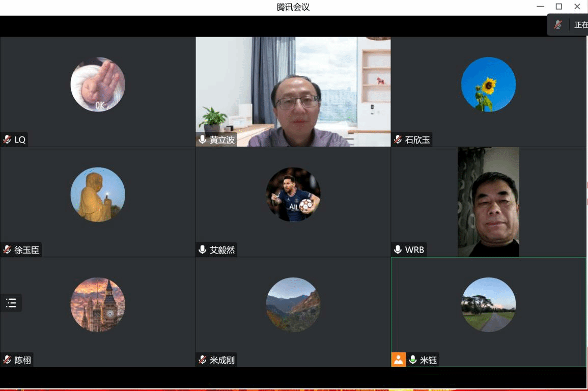Click the orange host badge icon beside 米钰

click(398, 360)
